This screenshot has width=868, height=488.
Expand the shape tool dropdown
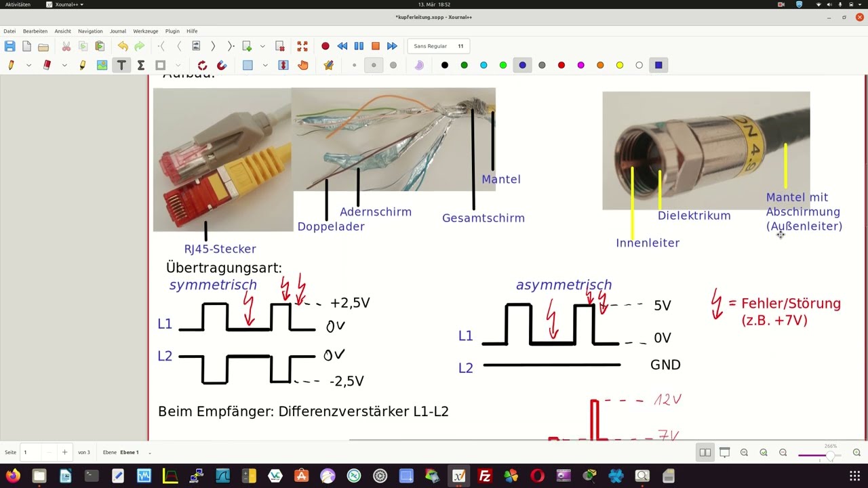pos(178,65)
